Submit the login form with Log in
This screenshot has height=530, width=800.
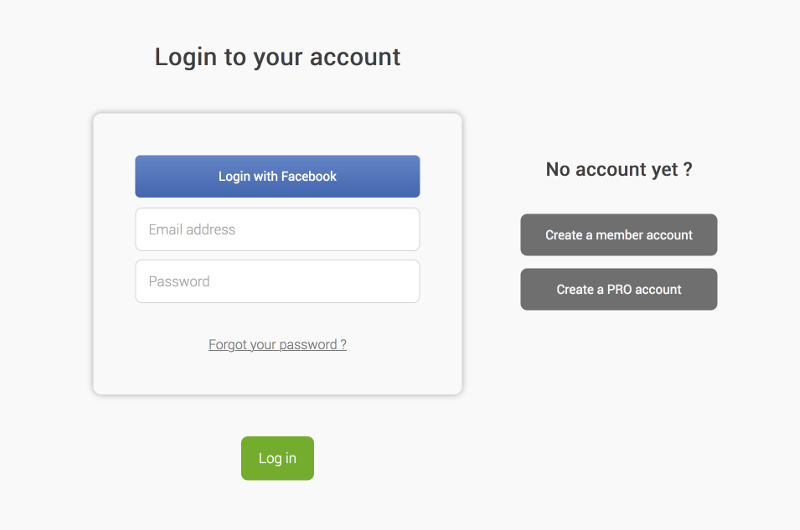[x=277, y=458]
